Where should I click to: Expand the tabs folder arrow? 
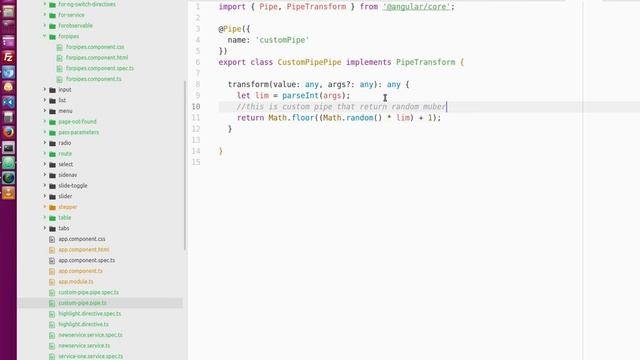pyautogui.click(x=44, y=228)
